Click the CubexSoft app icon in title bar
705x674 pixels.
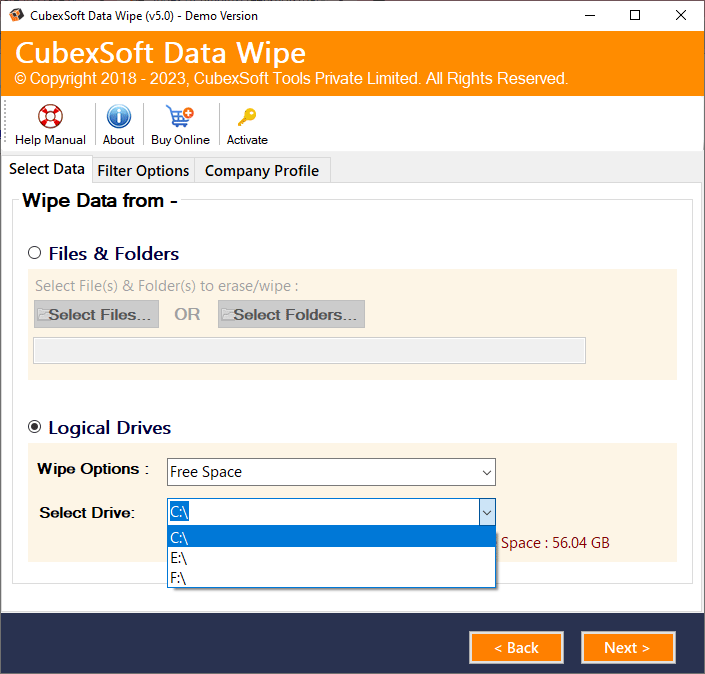(x=14, y=15)
